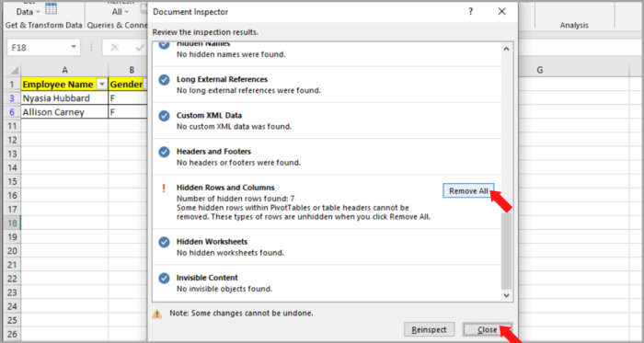Click the Invisible Content checkmark icon
644x343 pixels.
tap(165, 279)
